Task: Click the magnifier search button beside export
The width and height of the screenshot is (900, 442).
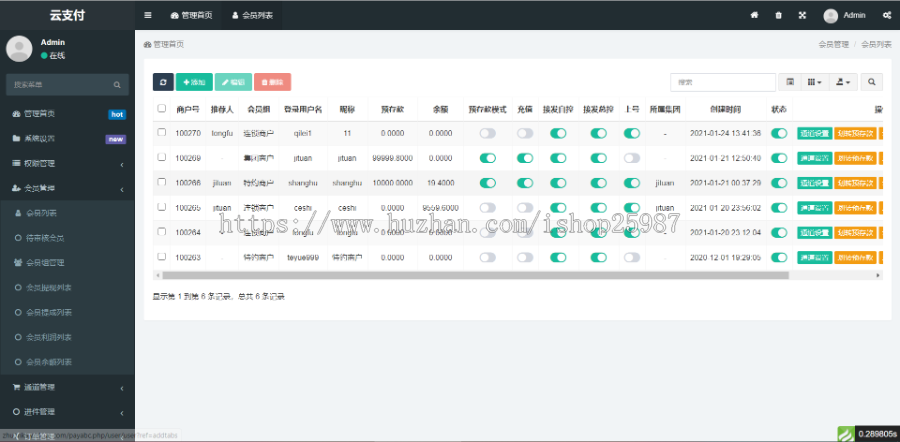Action: click(x=872, y=82)
